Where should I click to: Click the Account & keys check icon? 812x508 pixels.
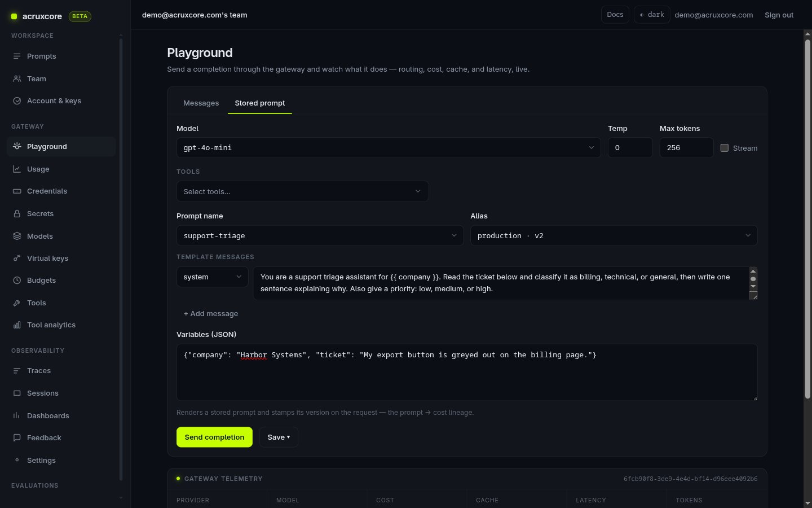coord(17,100)
